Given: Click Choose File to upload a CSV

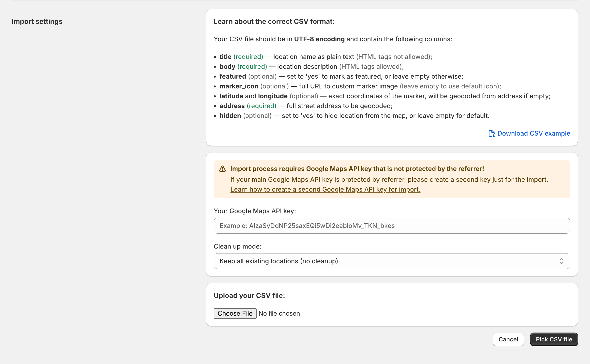Looking at the screenshot, I should pos(235,313).
